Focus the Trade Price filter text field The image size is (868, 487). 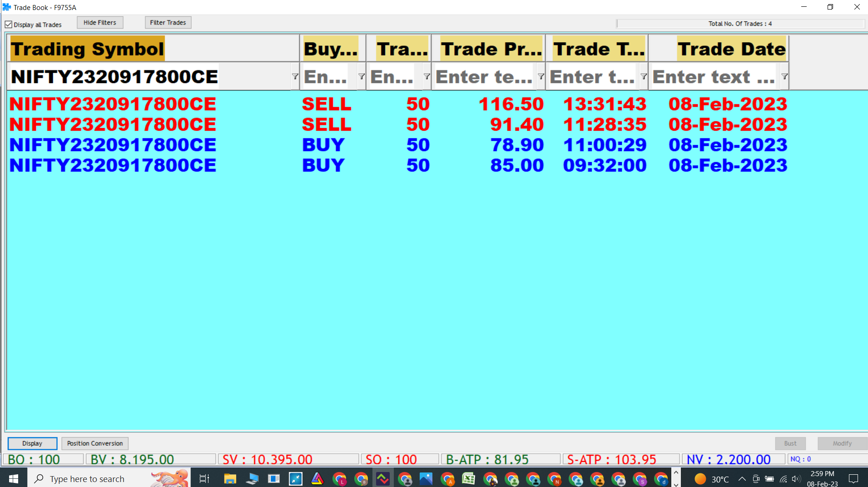pyautogui.click(x=484, y=77)
